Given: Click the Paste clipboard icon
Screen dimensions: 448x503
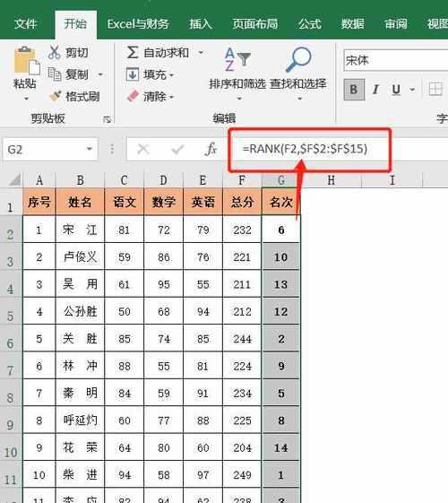Looking at the screenshot, I should click(x=27, y=61).
